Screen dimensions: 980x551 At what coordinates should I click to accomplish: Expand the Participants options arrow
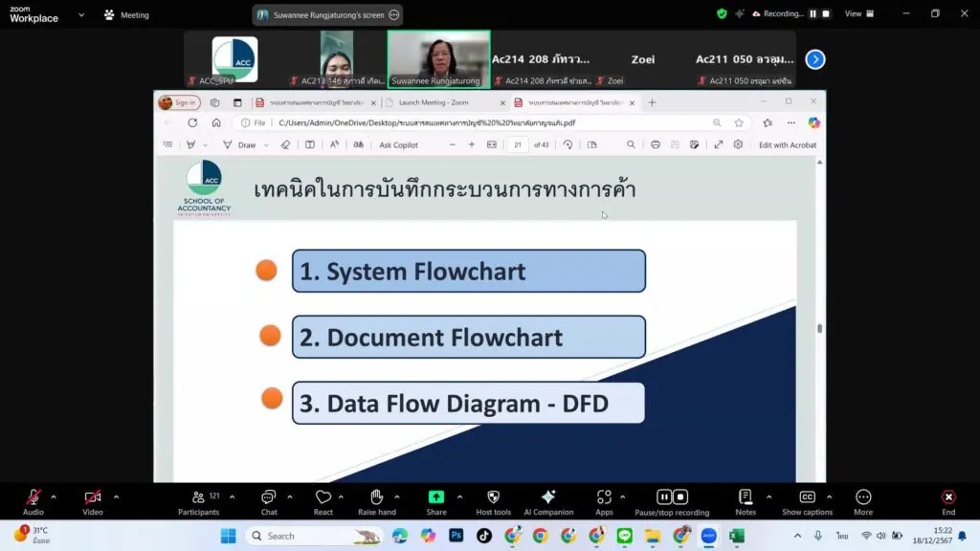(232, 497)
